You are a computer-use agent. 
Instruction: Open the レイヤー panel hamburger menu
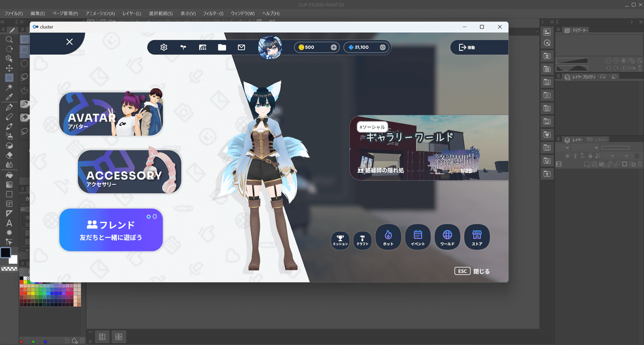pos(558,140)
